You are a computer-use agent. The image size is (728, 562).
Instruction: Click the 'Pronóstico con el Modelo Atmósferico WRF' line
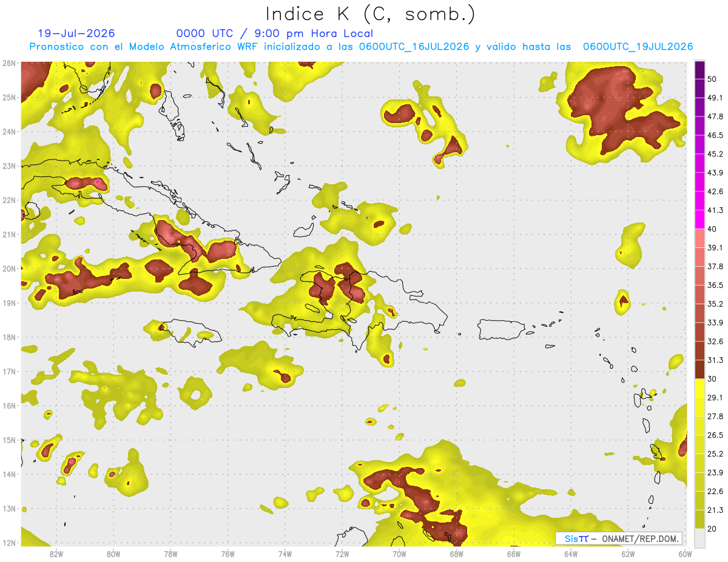coord(361,47)
